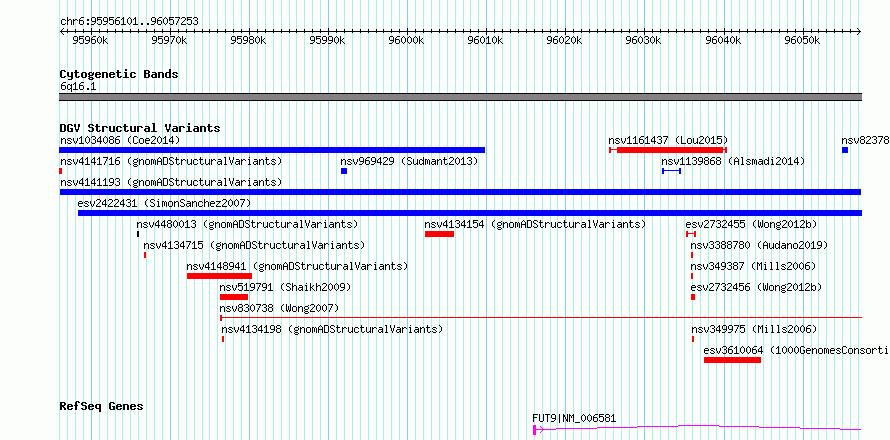Viewport: 890px width, 440px height.
Task: Click the nsv4134715 gnomAD variant label
Action: pyautogui.click(x=254, y=245)
